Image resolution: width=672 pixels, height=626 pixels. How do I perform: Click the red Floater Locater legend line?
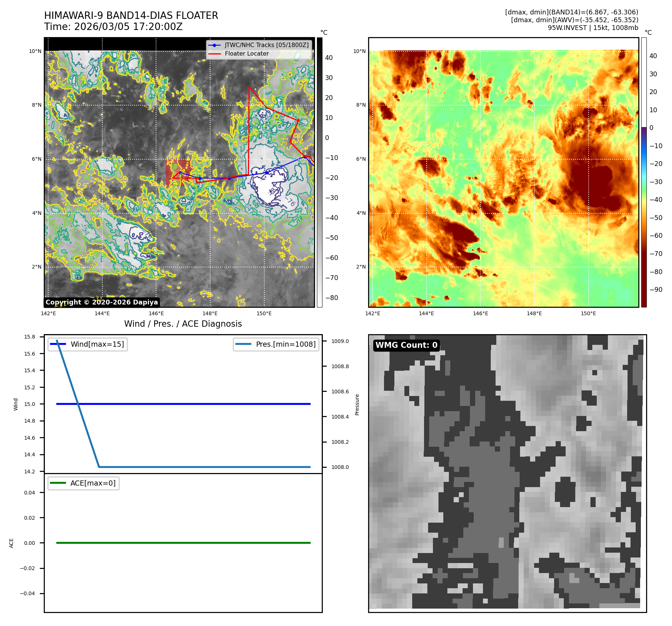point(214,54)
